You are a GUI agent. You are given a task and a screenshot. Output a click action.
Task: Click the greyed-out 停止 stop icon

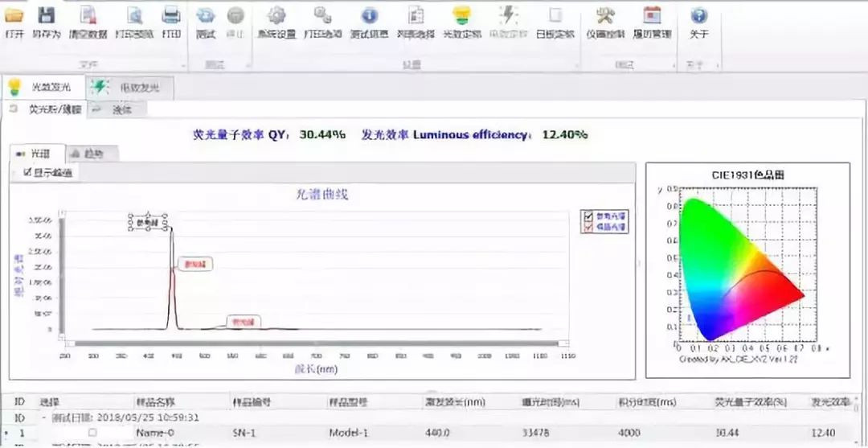[235, 15]
